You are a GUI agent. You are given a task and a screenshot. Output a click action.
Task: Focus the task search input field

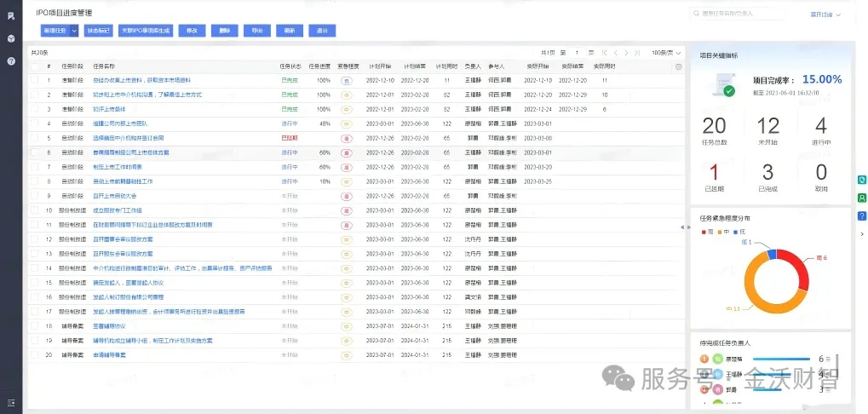coord(738,14)
